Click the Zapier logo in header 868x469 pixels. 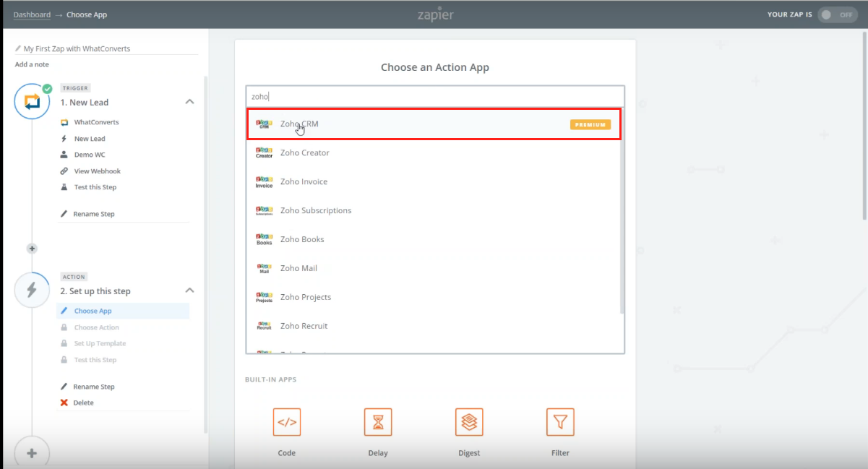coord(436,14)
